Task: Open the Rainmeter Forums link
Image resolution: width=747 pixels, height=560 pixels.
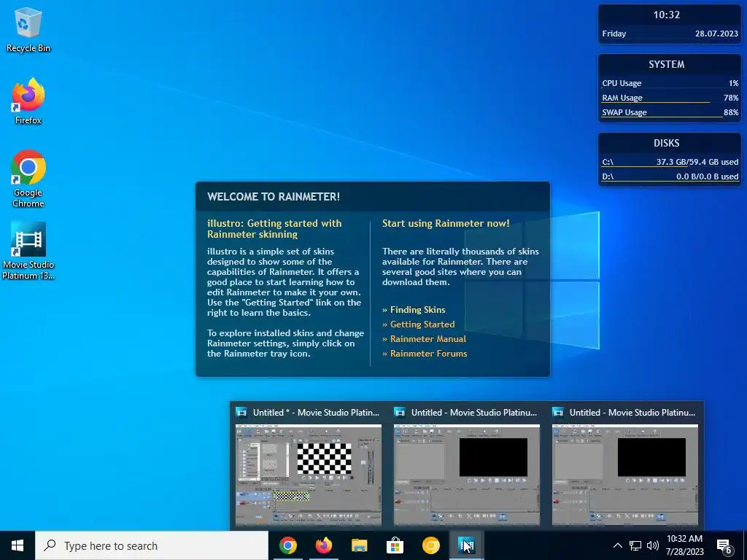Action: [x=428, y=354]
